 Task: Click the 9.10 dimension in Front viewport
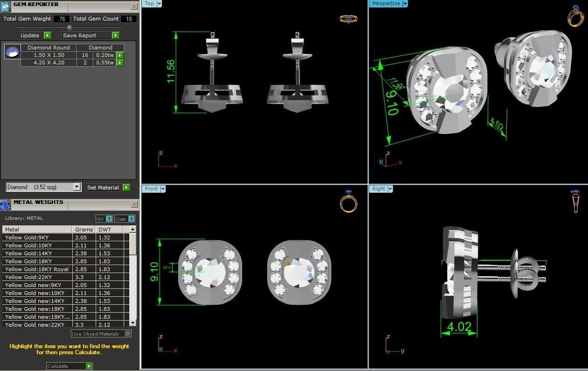(x=154, y=271)
